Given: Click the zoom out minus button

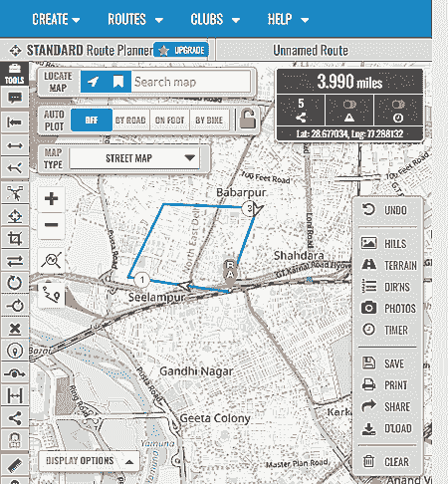Looking at the screenshot, I should 51,225.
